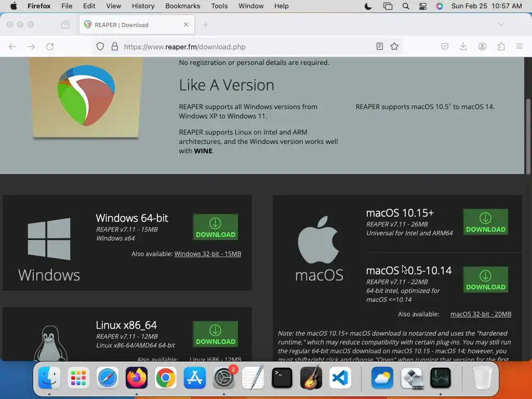This screenshot has width=532, height=399.
Task: Open the extensions panel
Action: coord(501,46)
